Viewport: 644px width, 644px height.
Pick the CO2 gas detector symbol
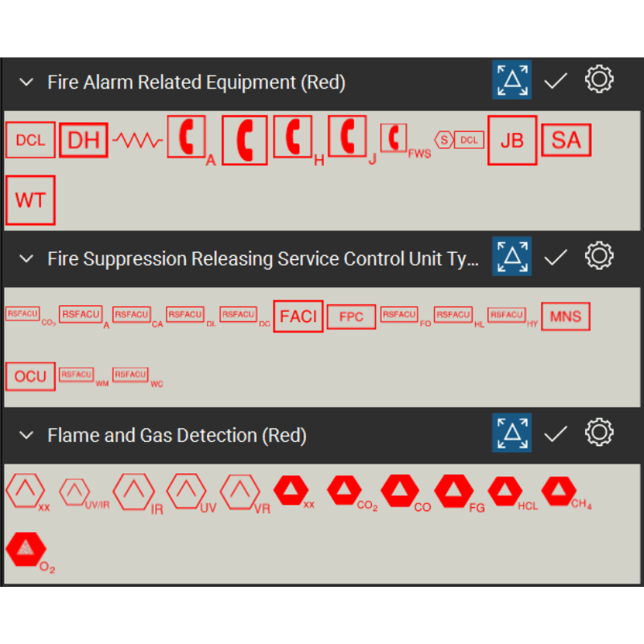[x=345, y=490]
